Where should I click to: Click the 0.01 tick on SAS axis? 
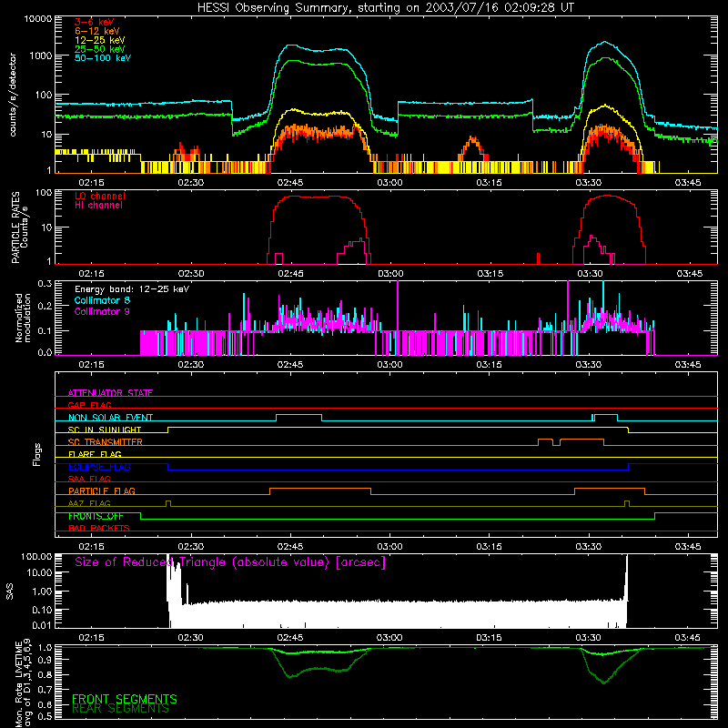pos(42,625)
